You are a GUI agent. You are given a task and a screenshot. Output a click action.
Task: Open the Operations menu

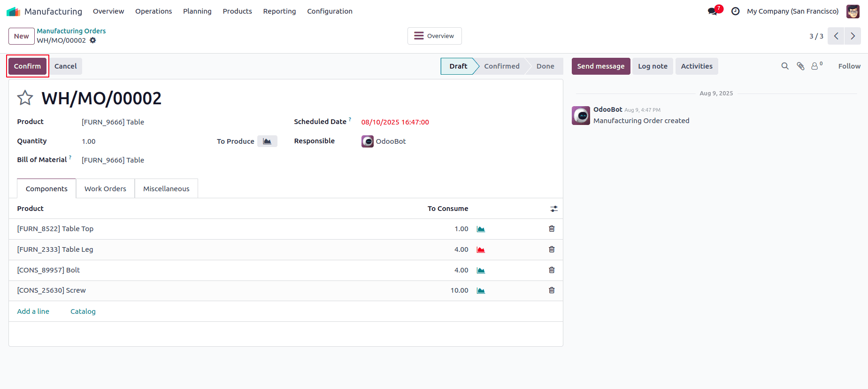(x=154, y=11)
